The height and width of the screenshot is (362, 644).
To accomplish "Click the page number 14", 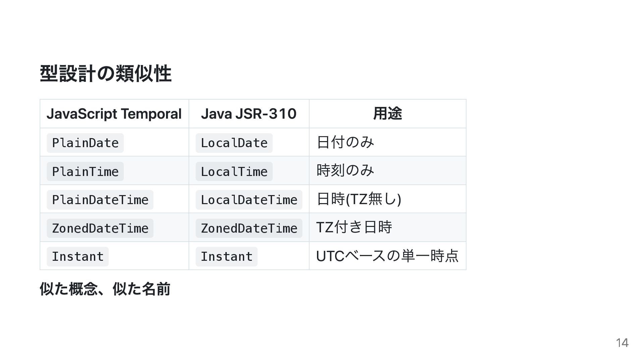I will click(622, 343).
